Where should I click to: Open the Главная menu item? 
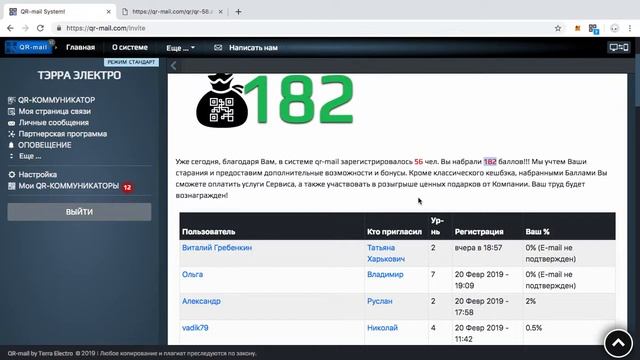tap(80, 47)
